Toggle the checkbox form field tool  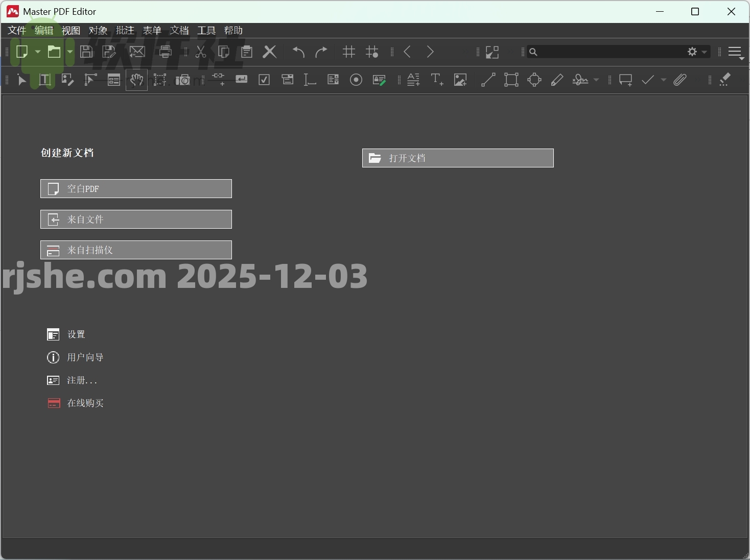(264, 80)
